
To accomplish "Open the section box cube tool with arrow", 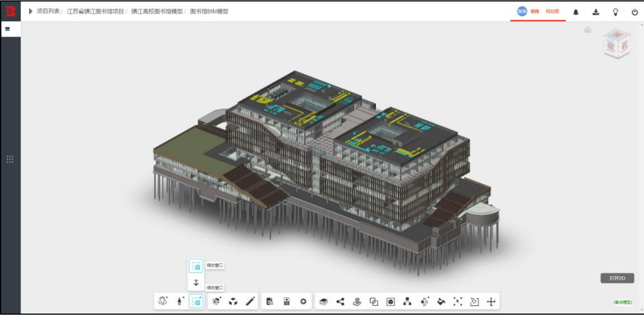I will pyautogui.click(x=217, y=301).
